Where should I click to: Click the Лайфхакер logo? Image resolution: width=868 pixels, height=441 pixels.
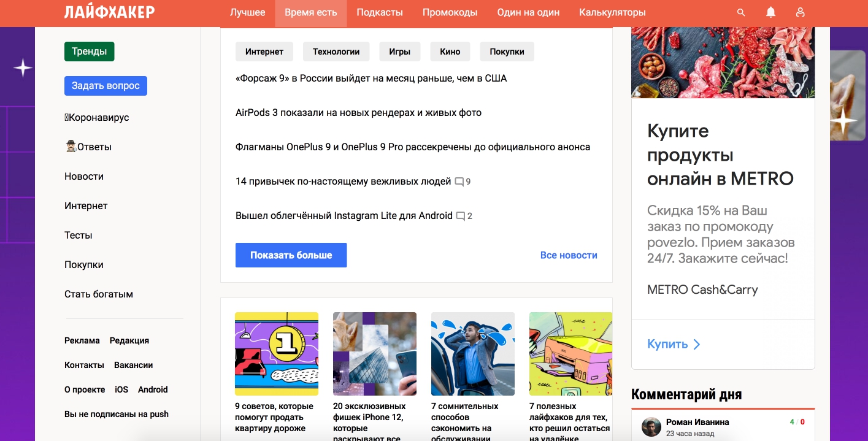109,12
